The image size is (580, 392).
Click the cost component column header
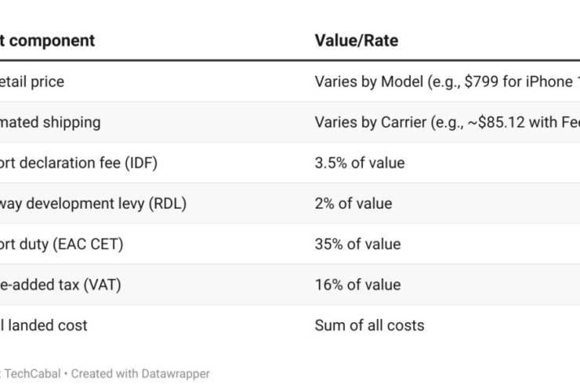pyautogui.click(x=47, y=40)
